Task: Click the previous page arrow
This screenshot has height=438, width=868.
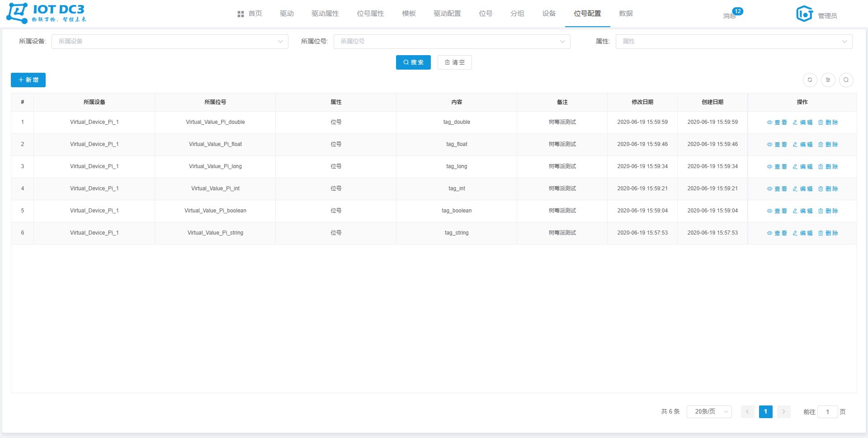Action: (x=747, y=412)
